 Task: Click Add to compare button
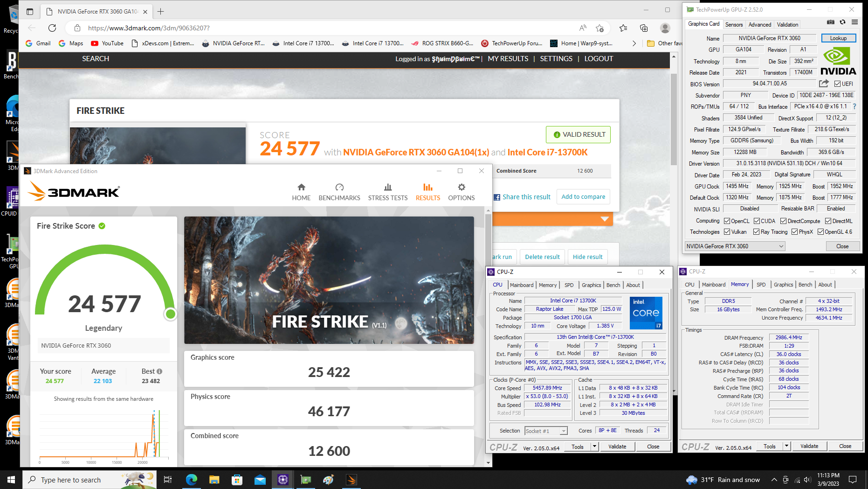click(583, 197)
